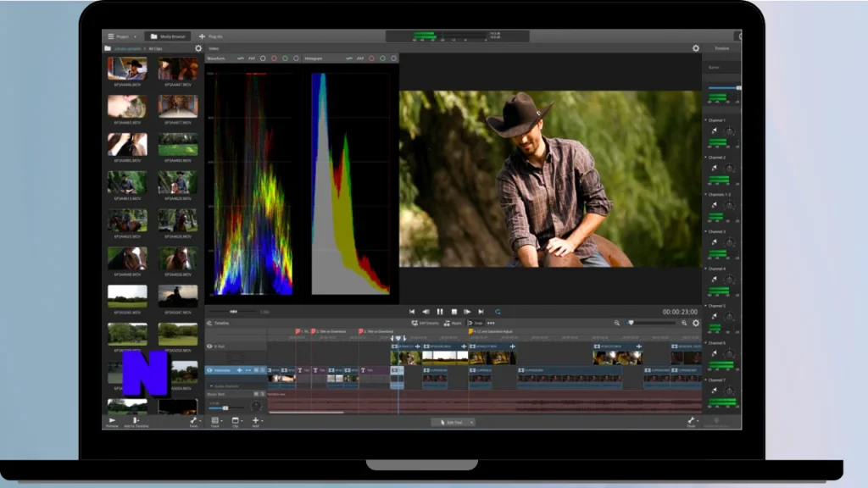Pause playback in the viewer

point(440,312)
